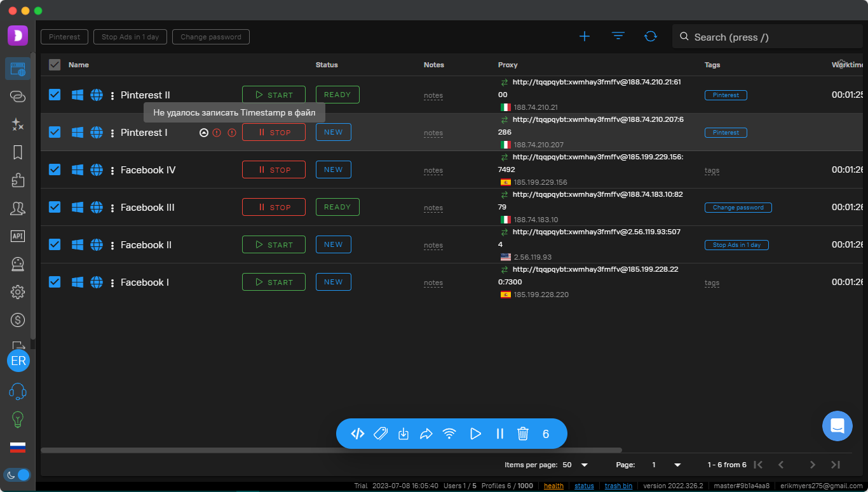Image resolution: width=868 pixels, height=492 pixels.
Task: Click the lightbulb ideas icon
Action: [x=18, y=419]
